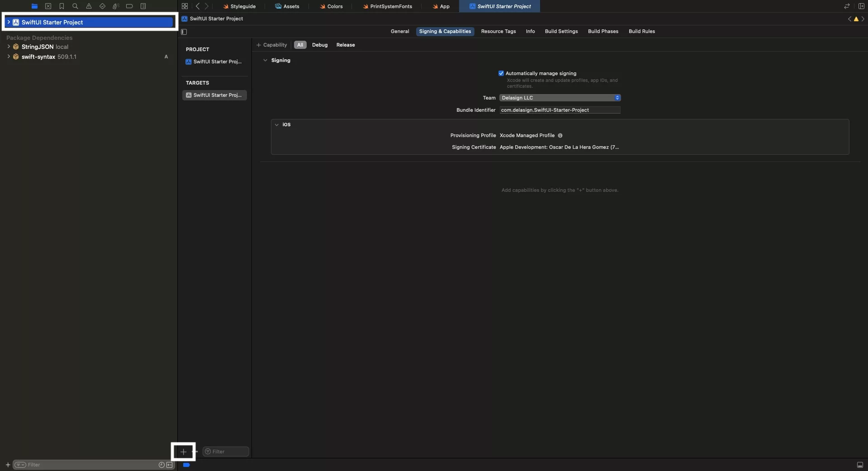Click the yellow warning issue indicator

tap(856, 19)
